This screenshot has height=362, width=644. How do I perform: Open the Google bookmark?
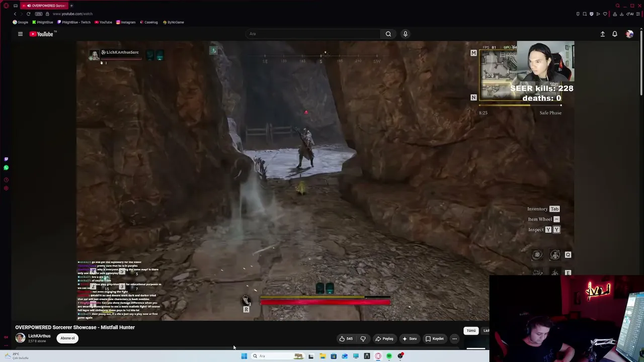point(21,22)
